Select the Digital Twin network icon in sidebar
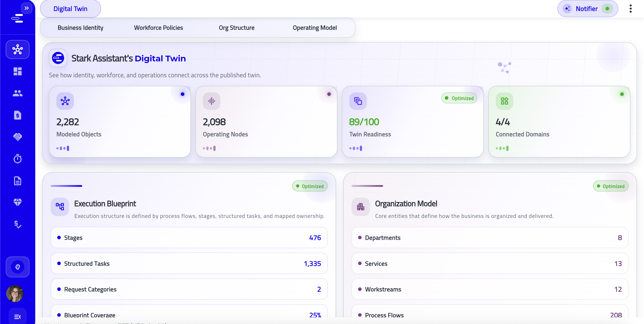644x324 pixels. click(17, 49)
